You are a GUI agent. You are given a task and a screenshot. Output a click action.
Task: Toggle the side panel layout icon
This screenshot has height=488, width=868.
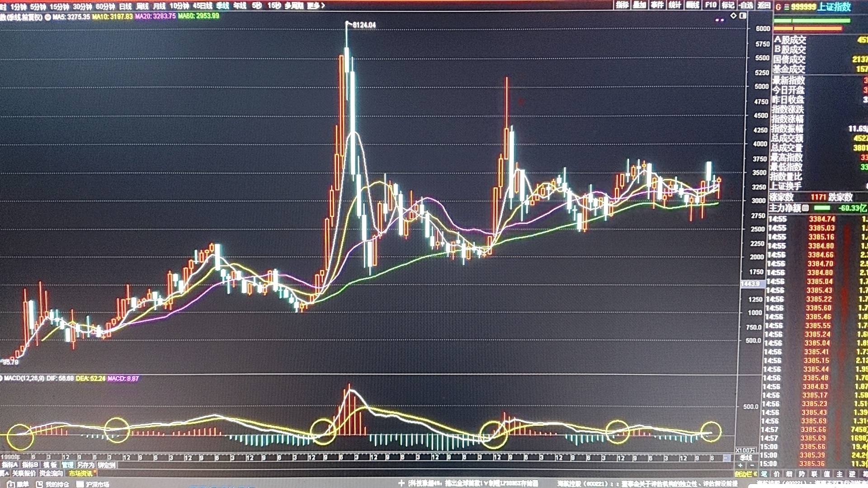tap(743, 16)
